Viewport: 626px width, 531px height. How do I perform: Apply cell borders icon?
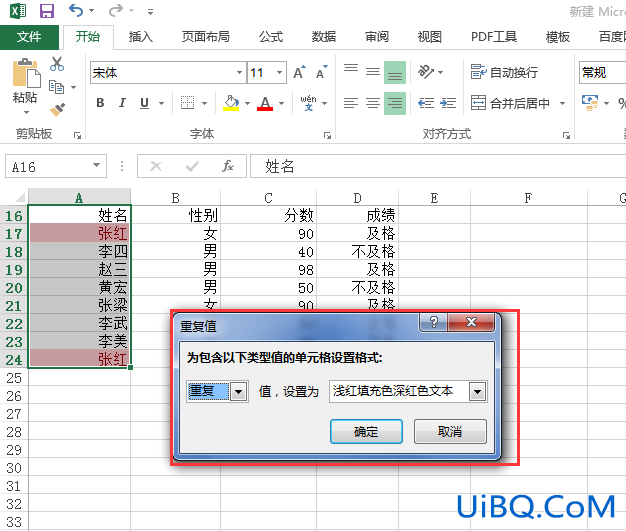click(x=187, y=103)
